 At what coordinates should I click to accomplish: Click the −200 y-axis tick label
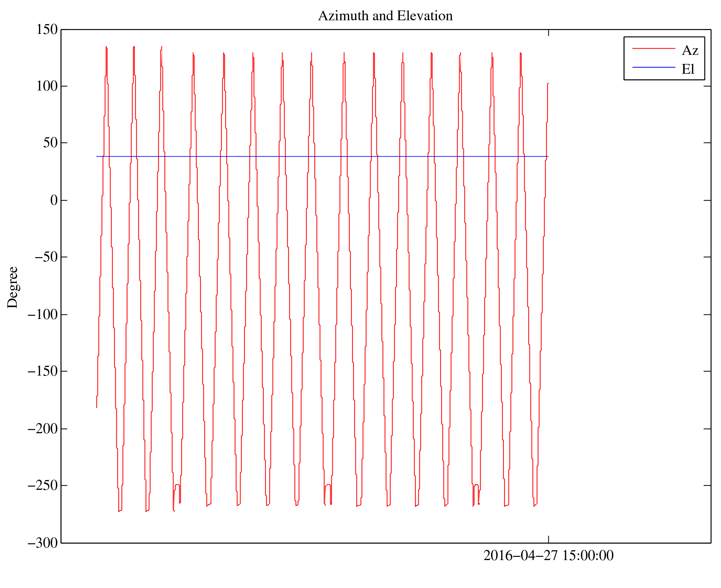coord(42,429)
